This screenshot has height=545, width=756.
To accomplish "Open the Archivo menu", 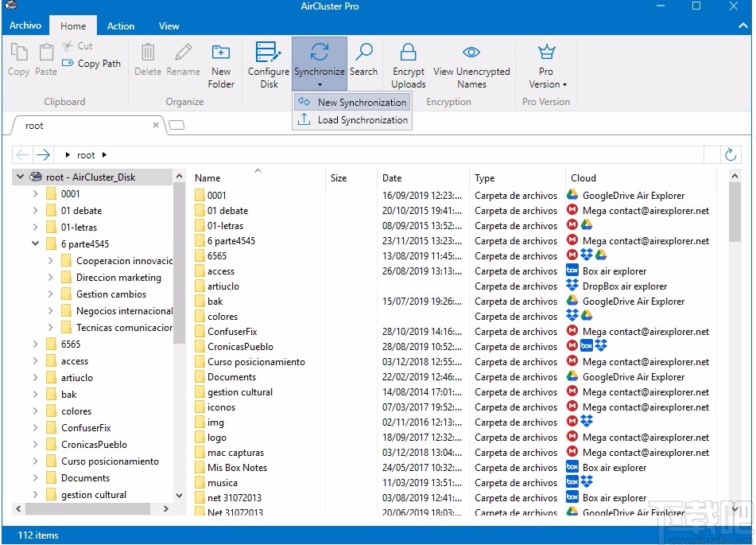I will [x=25, y=25].
